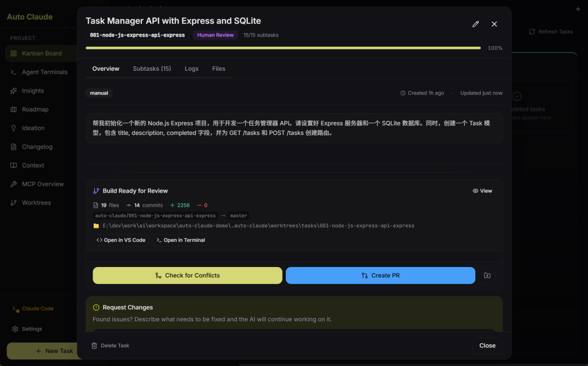Screen dimensions: 588x366
Task: Click the Settings gear icon
Action: pyautogui.click(x=15, y=329)
